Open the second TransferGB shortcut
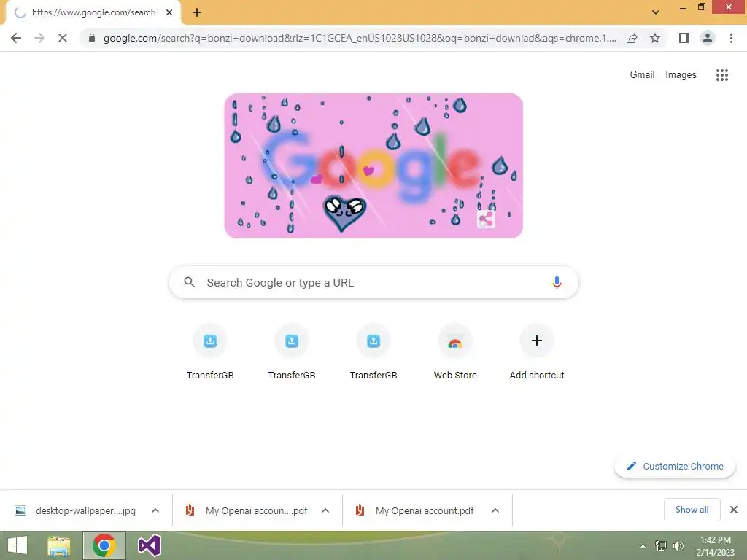The height and width of the screenshot is (560, 747). [x=292, y=352]
